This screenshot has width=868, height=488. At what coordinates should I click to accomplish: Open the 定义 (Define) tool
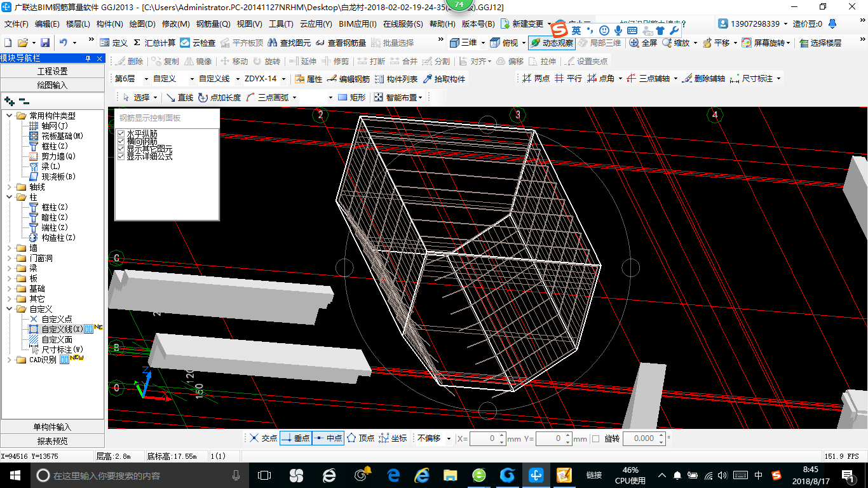114,43
